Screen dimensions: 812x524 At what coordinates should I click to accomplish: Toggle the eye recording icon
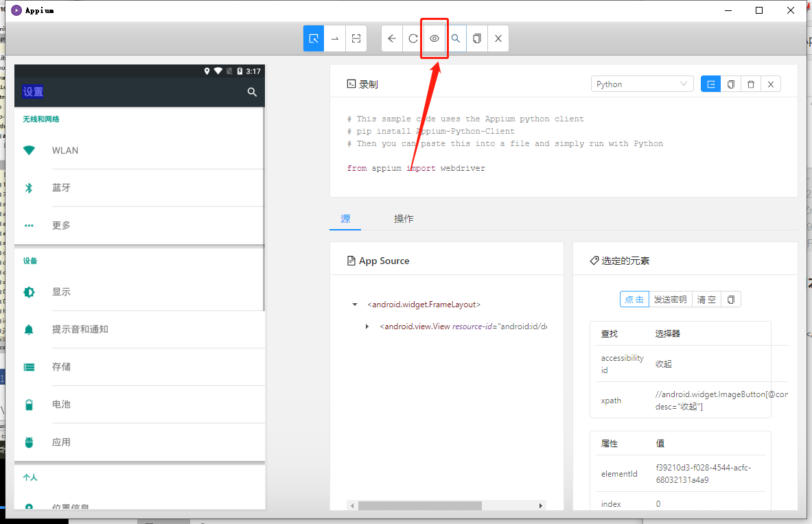pyautogui.click(x=434, y=38)
